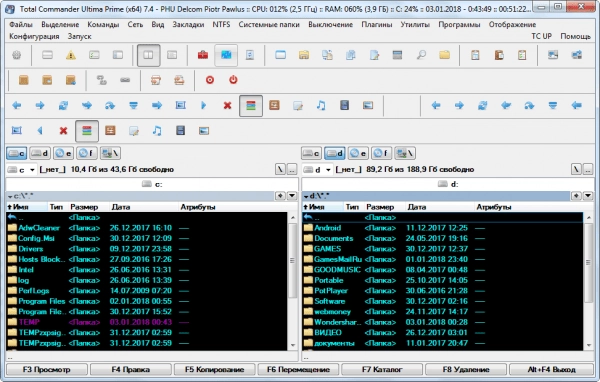The height and width of the screenshot is (382, 600).
Task: Select the GOODMUSIC folder row
Action: pos(442,270)
